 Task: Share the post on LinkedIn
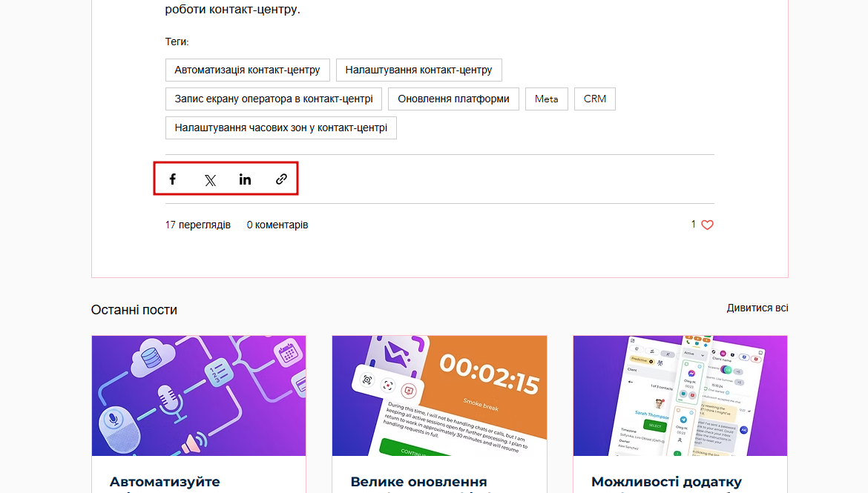click(246, 179)
